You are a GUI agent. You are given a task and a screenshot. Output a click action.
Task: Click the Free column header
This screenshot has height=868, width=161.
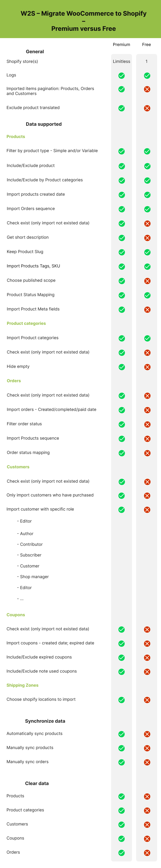[x=146, y=44]
